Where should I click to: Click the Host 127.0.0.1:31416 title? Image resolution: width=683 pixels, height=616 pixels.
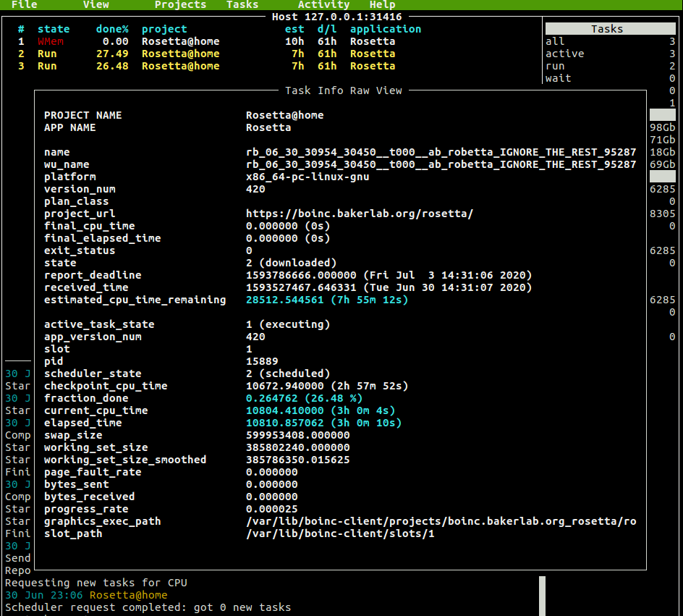tap(336, 17)
